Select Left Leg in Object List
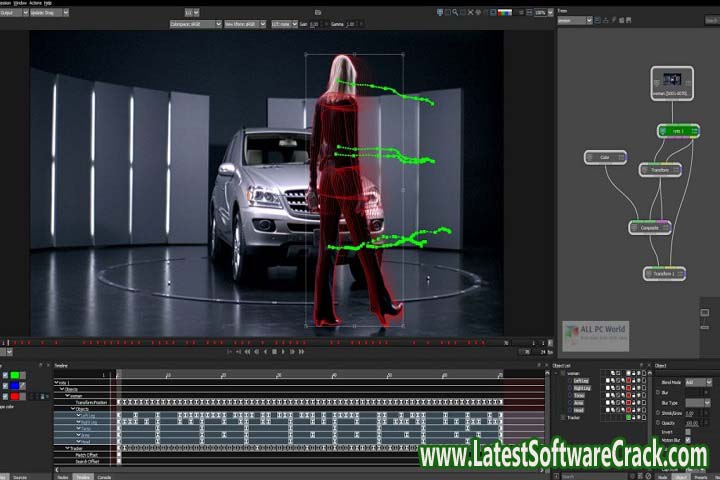 click(x=581, y=381)
